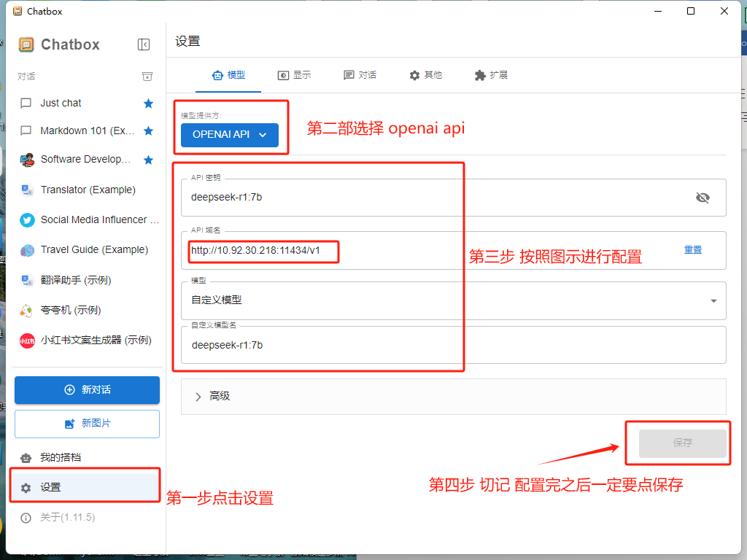747x560 pixels.
Task: Maximize the Chatbox window
Action: pyautogui.click(x=691, y=11)
